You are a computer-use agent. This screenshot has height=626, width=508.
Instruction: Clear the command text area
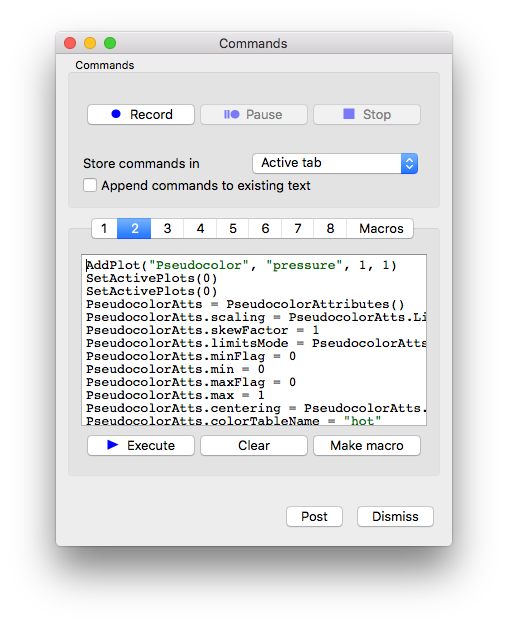[254, 446]
